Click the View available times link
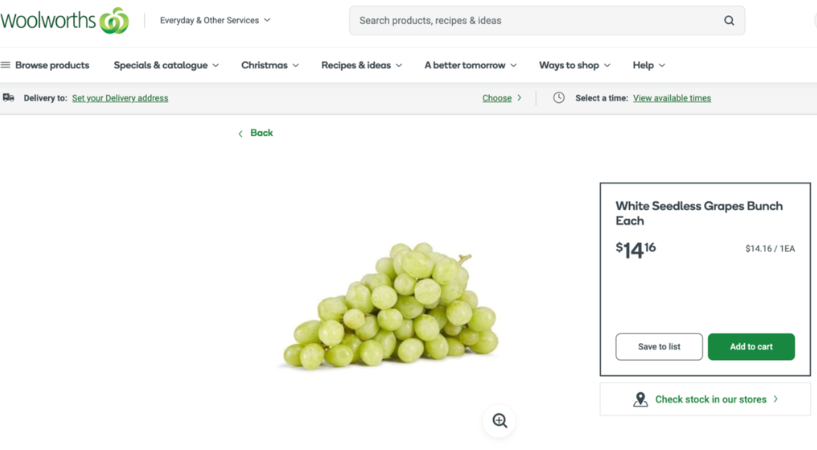 coord(672,98)
